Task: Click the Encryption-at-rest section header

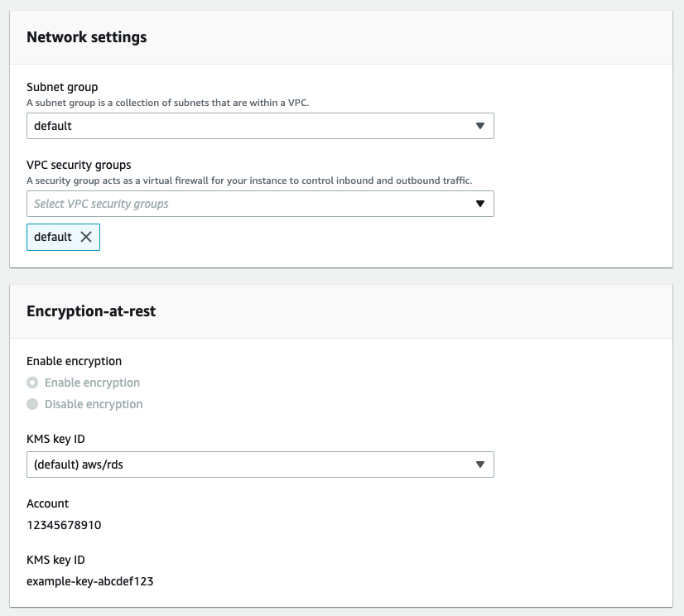Action: pyautogui.click(x=91, y=311)
